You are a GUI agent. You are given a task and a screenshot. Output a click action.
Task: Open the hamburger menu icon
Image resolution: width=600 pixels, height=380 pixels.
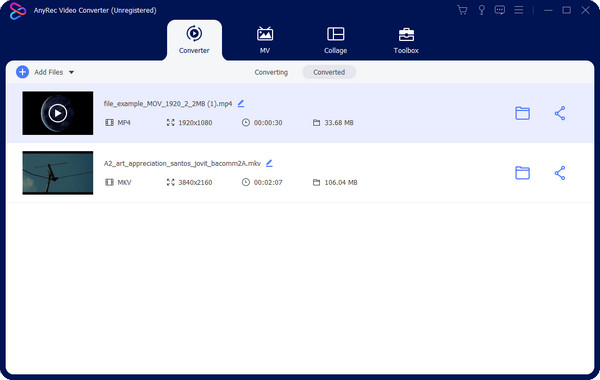click(518, 10)
